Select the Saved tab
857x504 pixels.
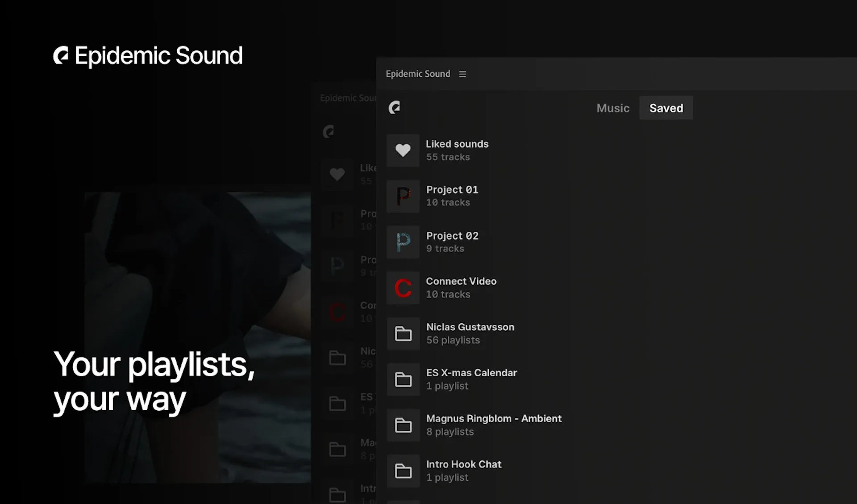(666, 108)
